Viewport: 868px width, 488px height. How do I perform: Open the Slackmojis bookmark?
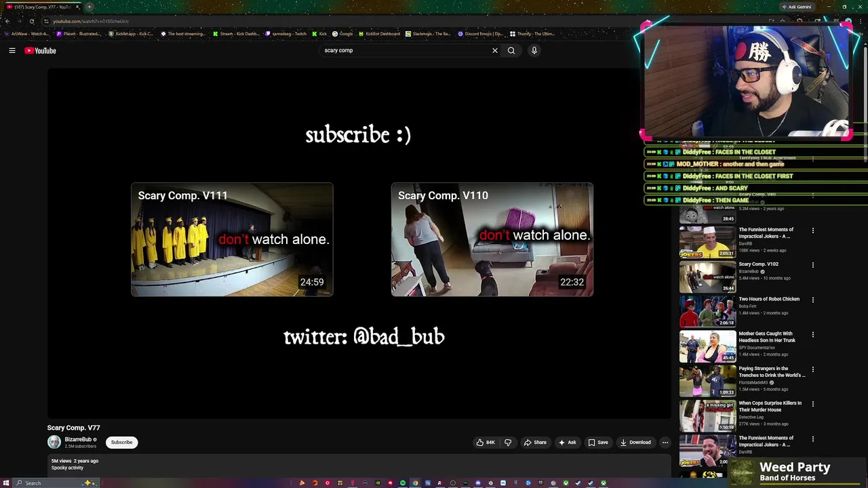[x=428, y=34]
